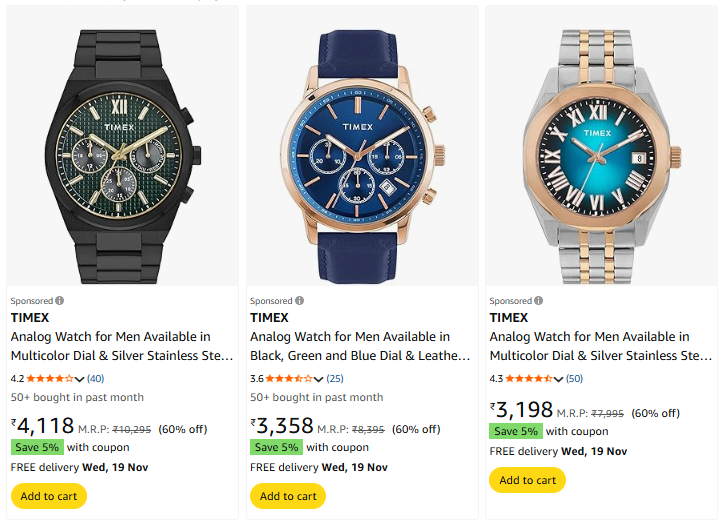Open the blue leather strap watch image
The image size is (725, 522).
(361, 146)
